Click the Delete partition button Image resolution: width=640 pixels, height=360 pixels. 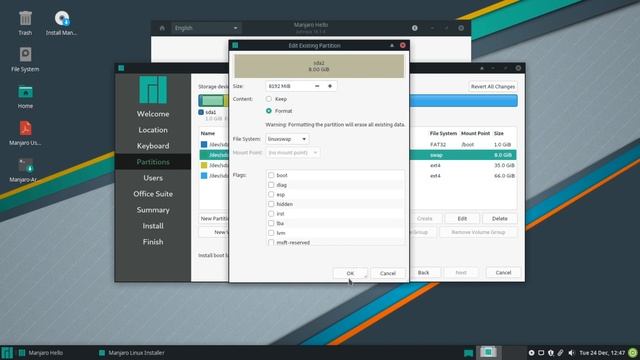tap(500, 219)
